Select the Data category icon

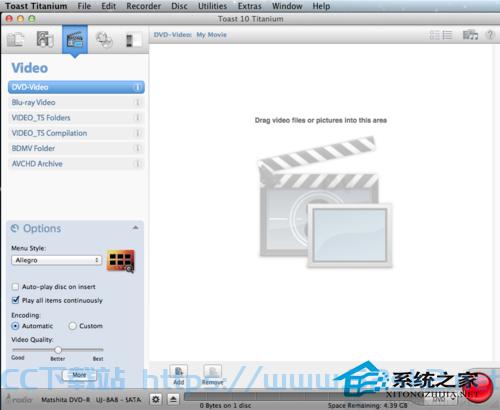click(15, 40)
